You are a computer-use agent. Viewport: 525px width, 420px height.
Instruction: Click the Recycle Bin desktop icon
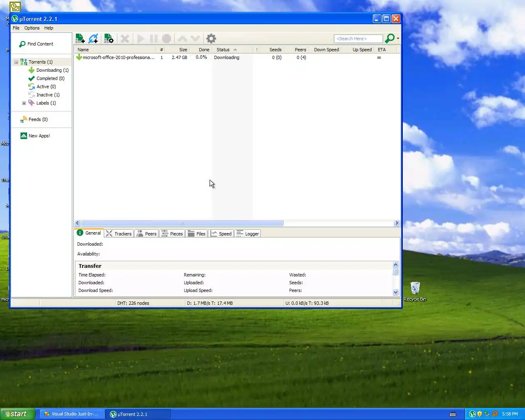click(x=415, y=291)
